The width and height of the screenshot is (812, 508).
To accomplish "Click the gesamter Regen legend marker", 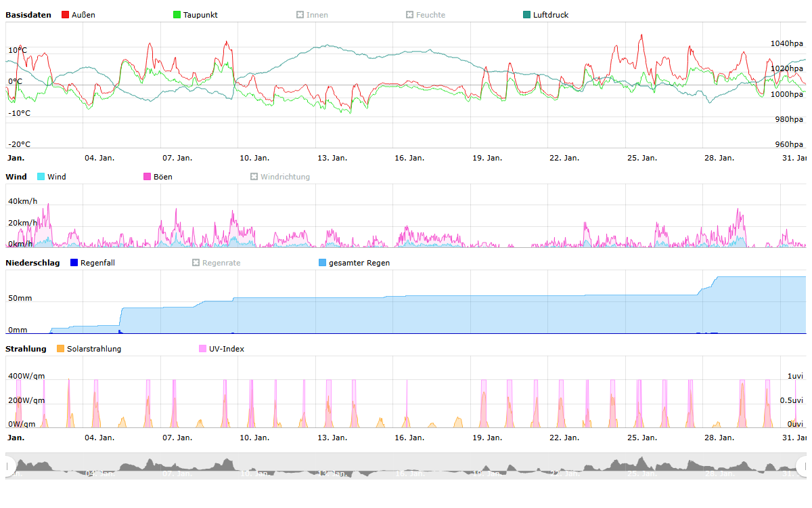I will [x=323, y=263].
